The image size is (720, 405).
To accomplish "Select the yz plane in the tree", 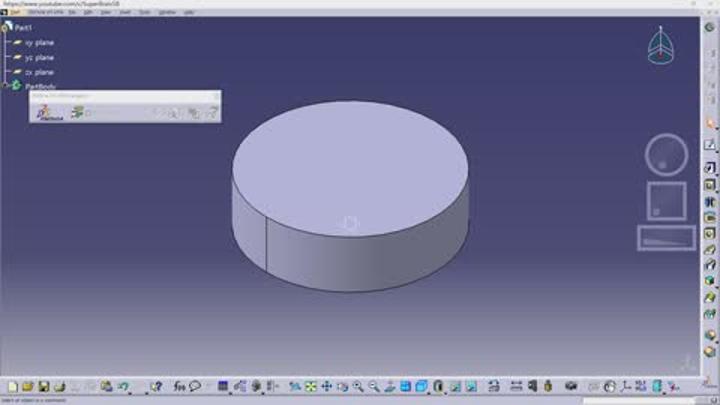I will point(39,57).
